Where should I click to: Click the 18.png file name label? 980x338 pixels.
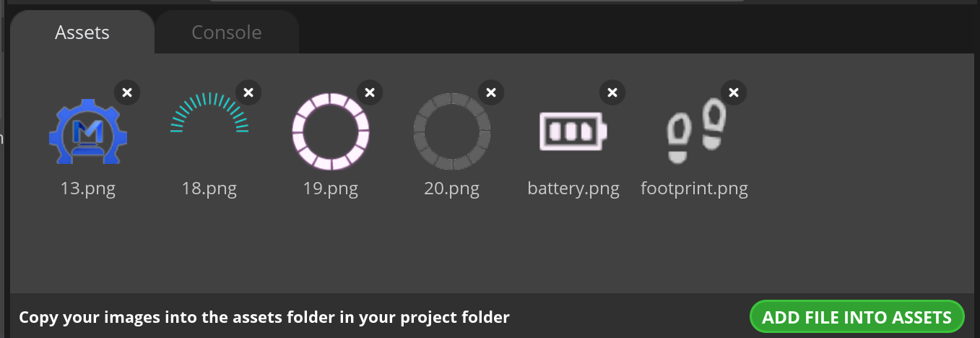209,189
